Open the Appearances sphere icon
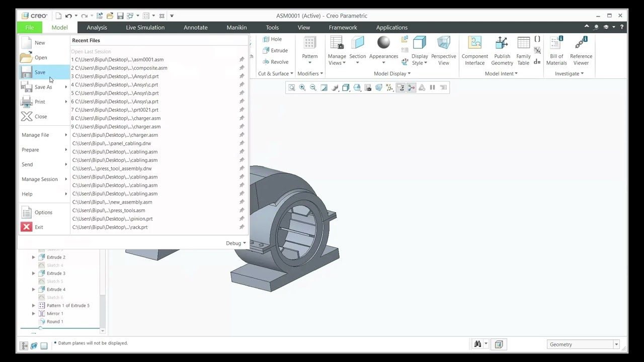Viewport: 644px width, 362px height. click(383, 43)
